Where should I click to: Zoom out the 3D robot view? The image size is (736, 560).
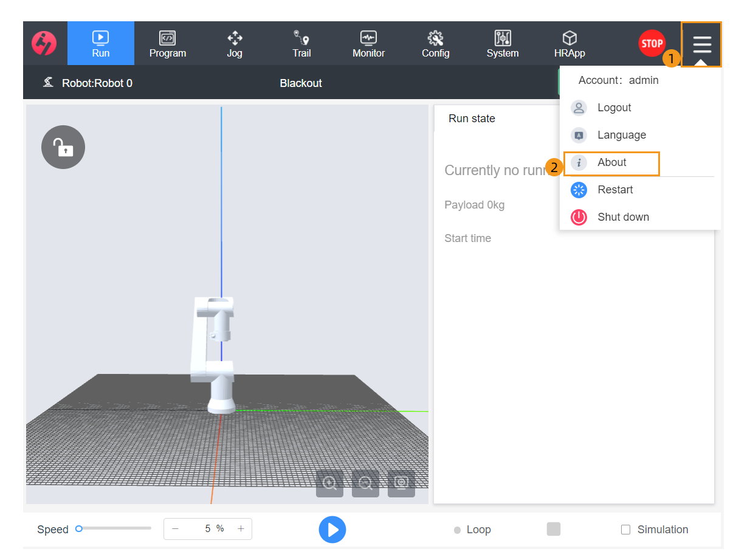pos(365,483)
